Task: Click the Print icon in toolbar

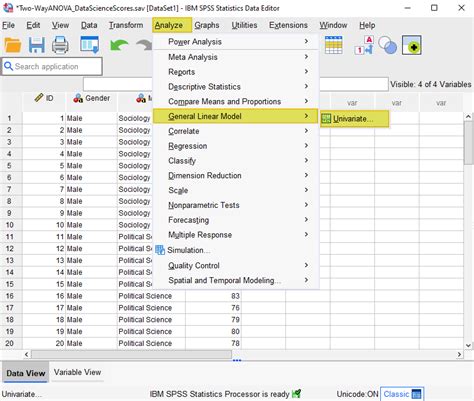Action: click(x=60, y=45)
